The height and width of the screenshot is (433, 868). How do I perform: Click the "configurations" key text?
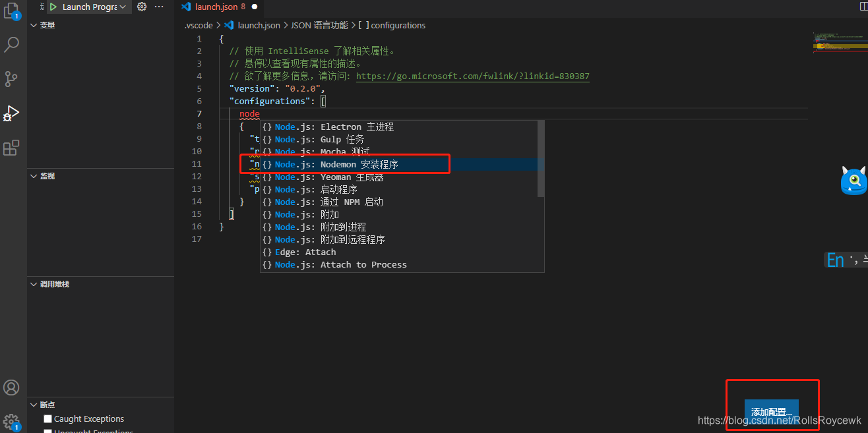click(x=270, y=101)
